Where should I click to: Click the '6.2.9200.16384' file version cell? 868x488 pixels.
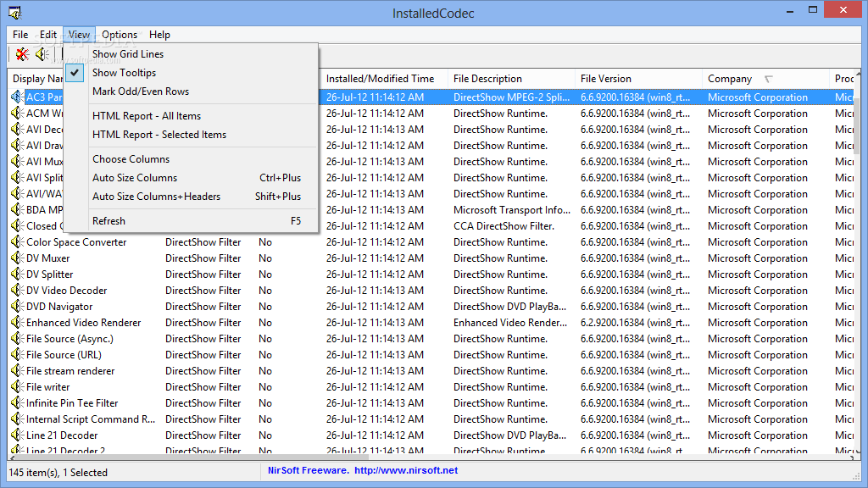click(635, 323)
